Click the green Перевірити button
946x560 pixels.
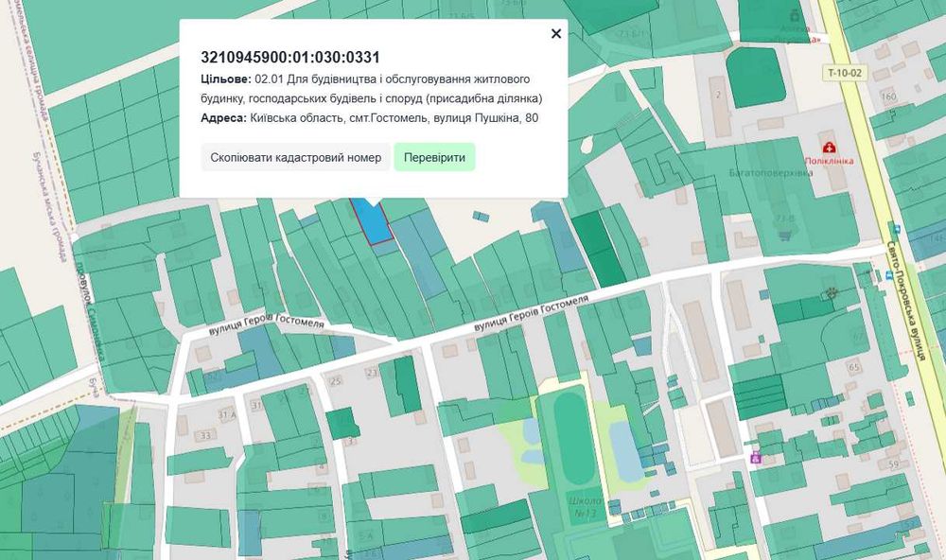(x=434, y=157)
